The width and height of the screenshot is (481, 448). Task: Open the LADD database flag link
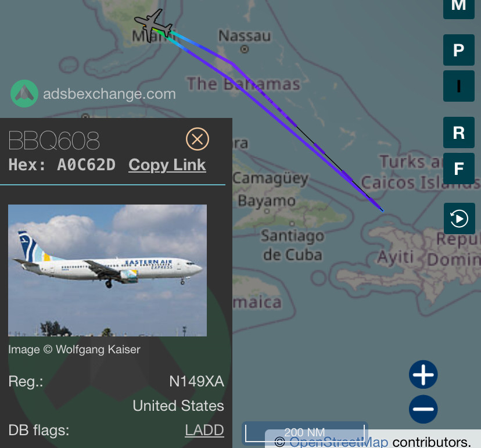204,430
